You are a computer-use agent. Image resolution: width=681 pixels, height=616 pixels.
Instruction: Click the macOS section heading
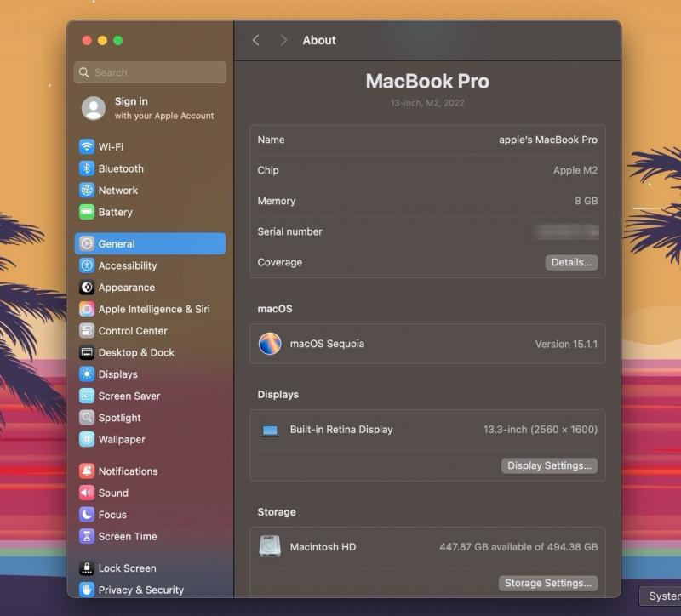(274, 309)
